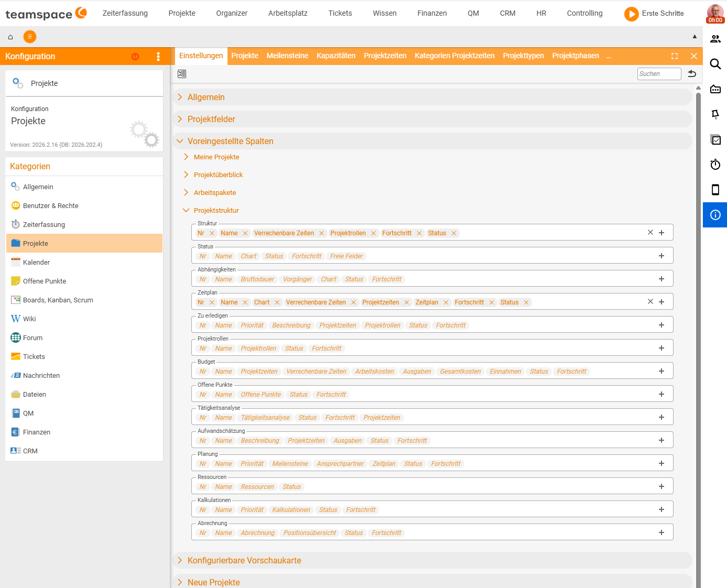Clear all columns in Struktur row
The image size is (727, 588).
pos(650,232)
